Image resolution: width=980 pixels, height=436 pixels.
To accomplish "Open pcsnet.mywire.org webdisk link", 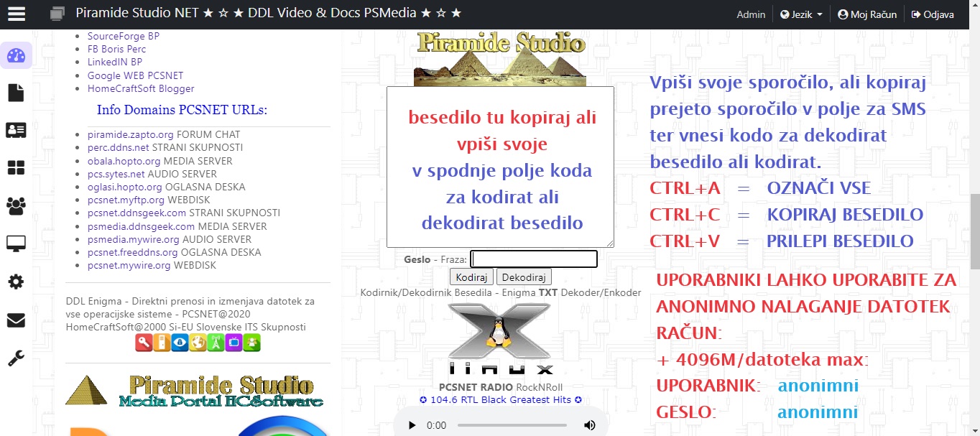I will (x=129, y=265).
